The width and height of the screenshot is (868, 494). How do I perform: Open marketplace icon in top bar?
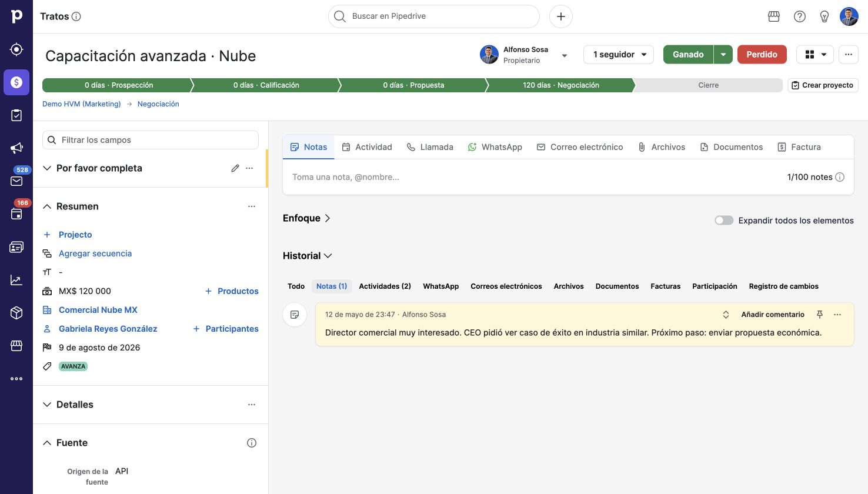(x=774, y=16)
